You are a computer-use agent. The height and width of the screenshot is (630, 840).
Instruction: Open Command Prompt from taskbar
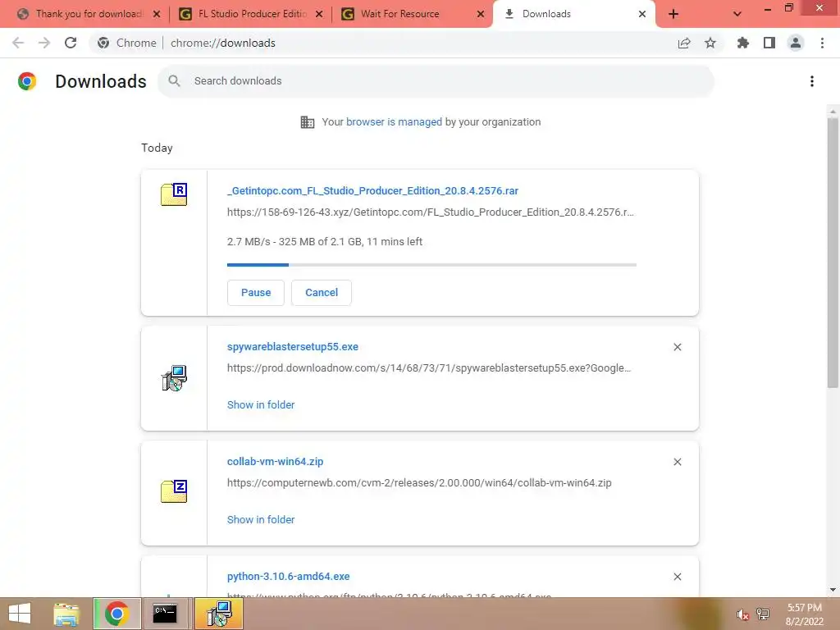point(165,614)
